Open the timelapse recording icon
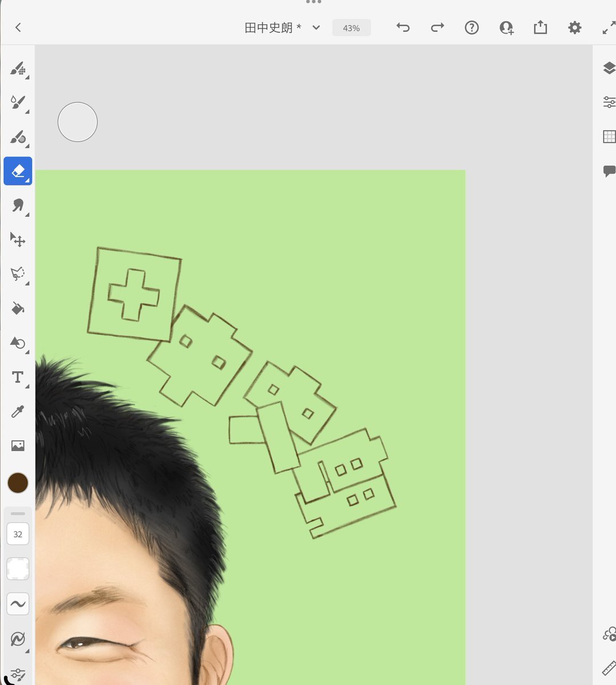Viewport: 616px width, 685px height. (x=609, y=634)
